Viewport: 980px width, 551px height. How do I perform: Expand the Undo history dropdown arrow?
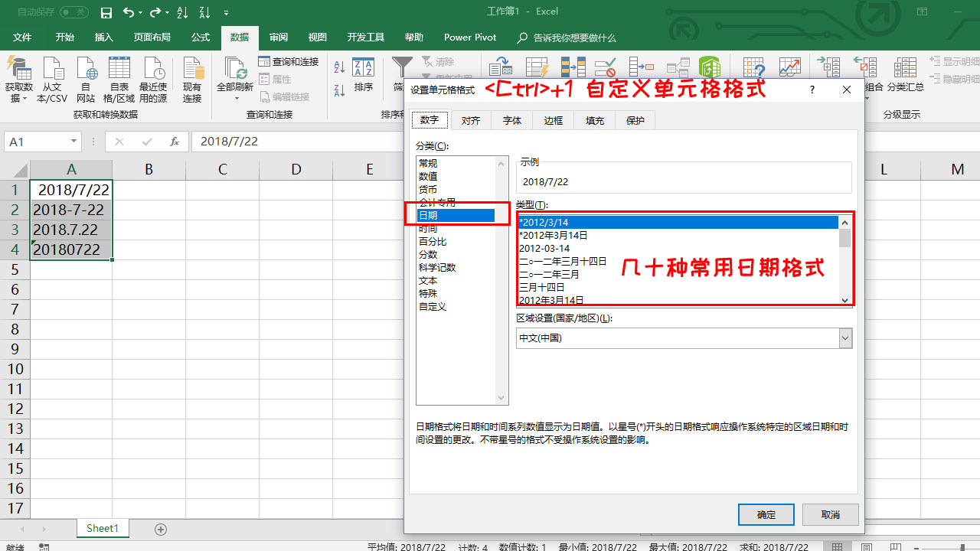(x=141, y=13)
